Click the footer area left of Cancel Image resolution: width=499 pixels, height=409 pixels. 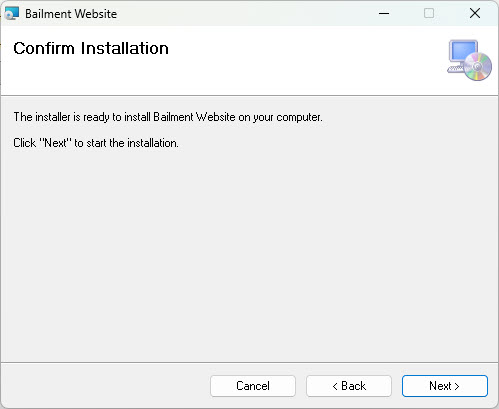click(105, 386)
